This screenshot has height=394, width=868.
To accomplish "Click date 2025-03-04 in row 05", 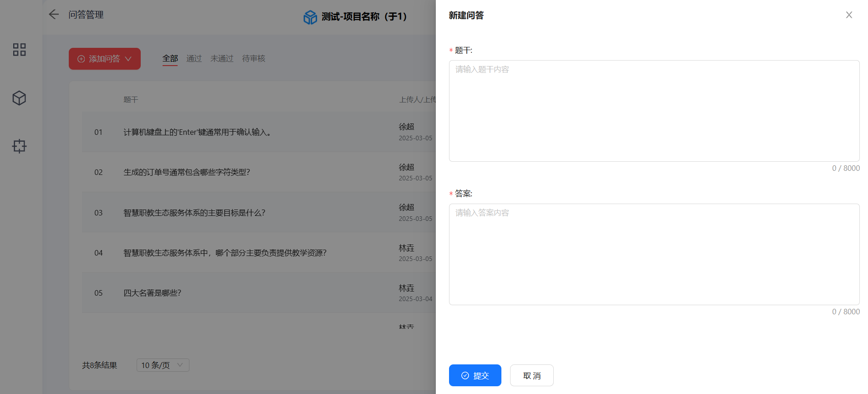I will click(415, 299).
